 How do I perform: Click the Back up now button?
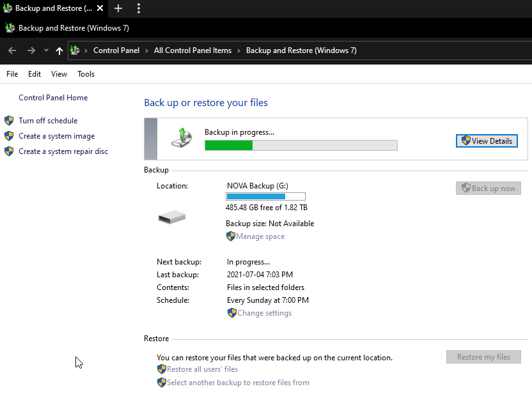[x=489, y=188]
